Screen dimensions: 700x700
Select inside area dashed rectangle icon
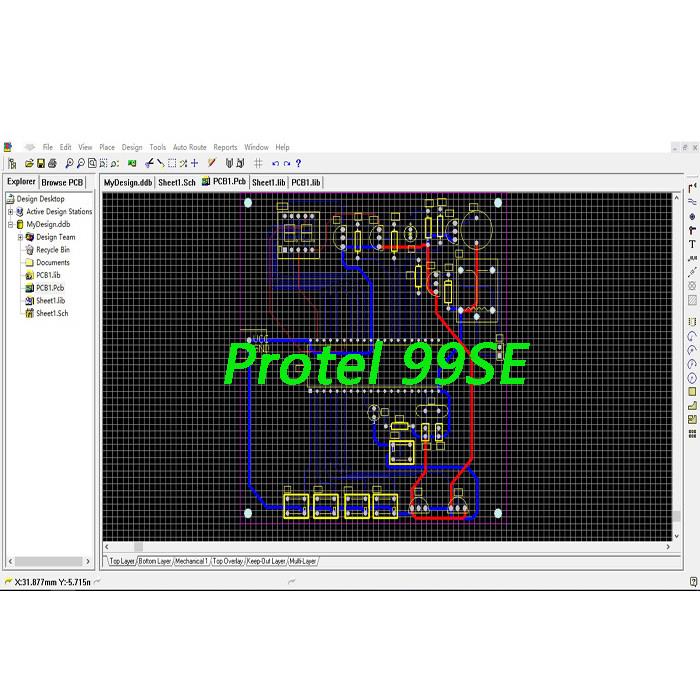tap(172, 163)
